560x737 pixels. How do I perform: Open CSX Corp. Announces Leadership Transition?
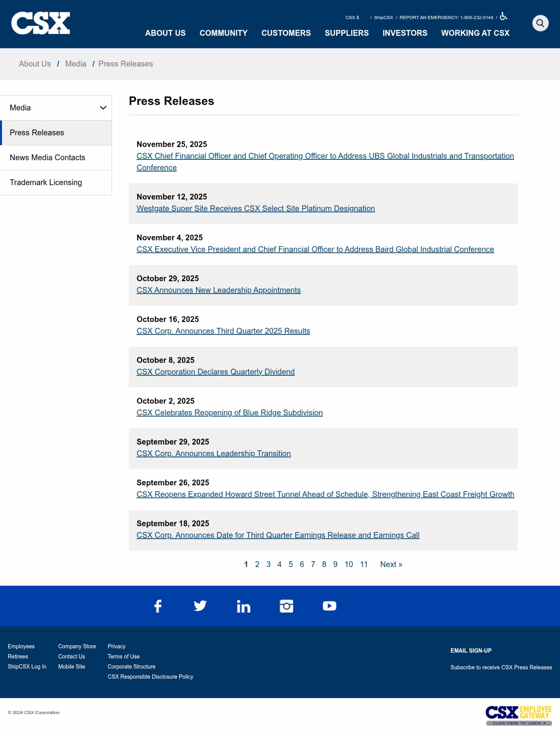click(x=213, y=453)
